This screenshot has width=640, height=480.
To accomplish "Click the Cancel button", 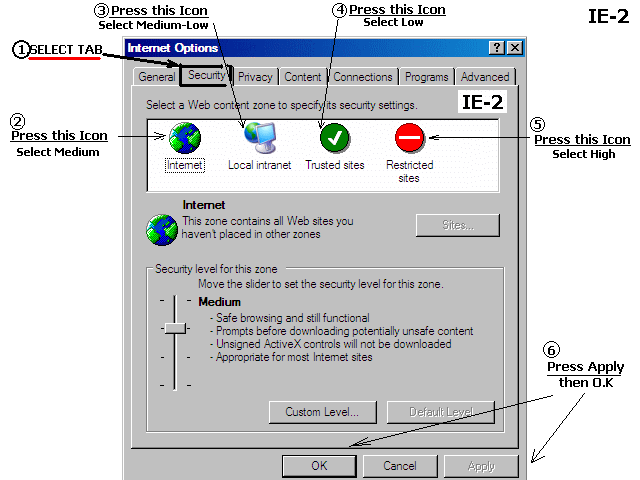I will 400,466.
